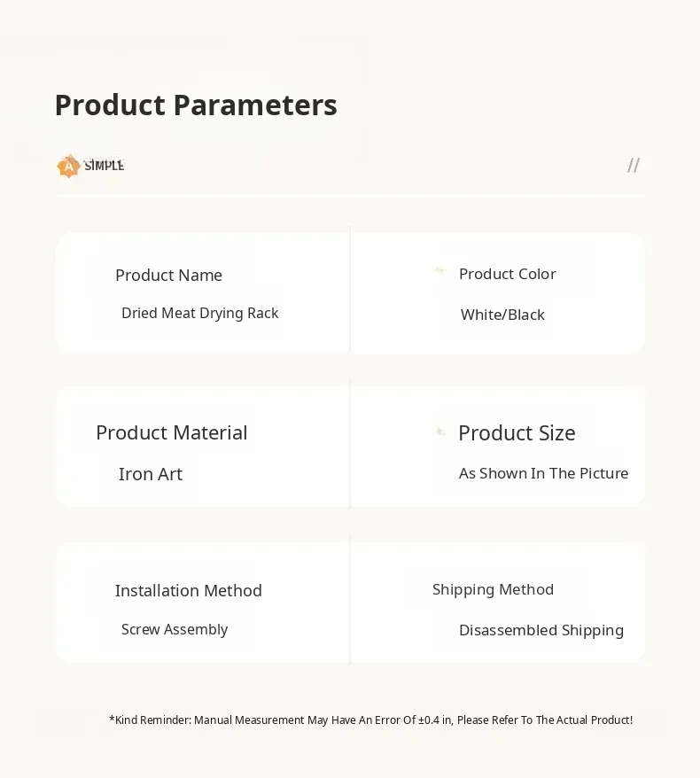Click the Disassembled Shipping value

pos(541,630)
